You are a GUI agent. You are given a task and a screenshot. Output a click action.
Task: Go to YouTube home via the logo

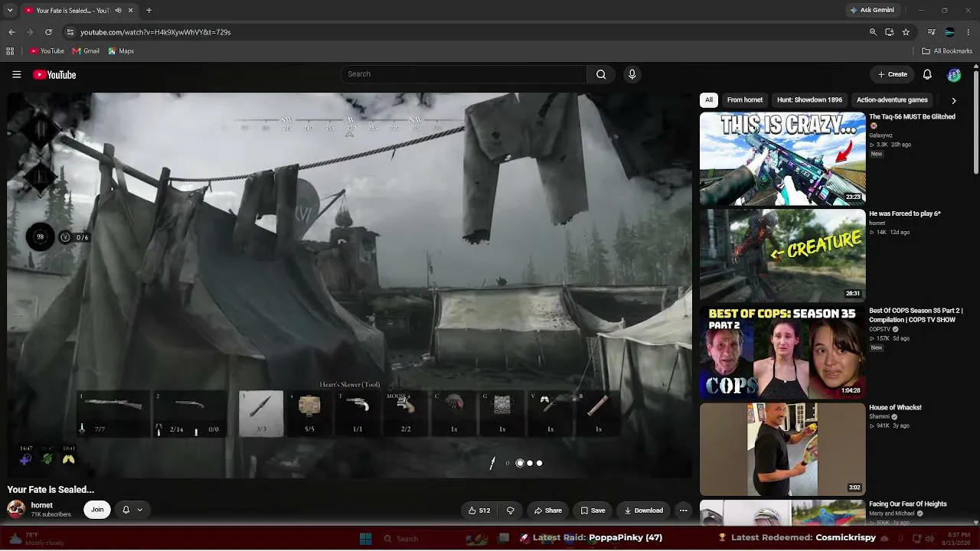(54, 74)
